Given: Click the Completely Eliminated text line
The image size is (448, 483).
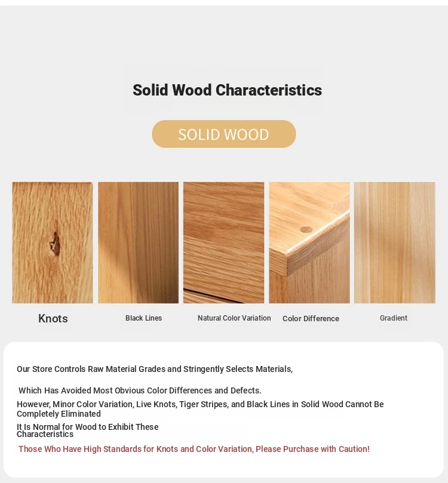Looking at the screenshot, I should [x=59, y=414].
